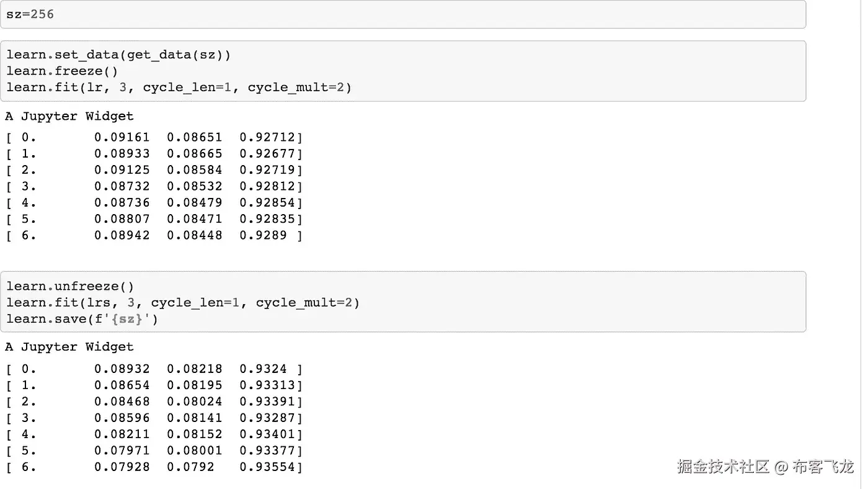
Task: Place cursor on learn.freeze() line
Action: pyautogui.click(x=62, y=71)
